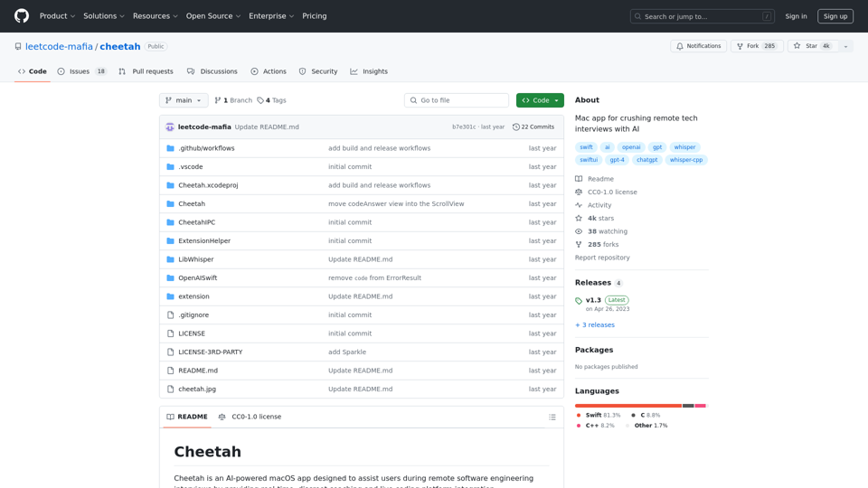
Task: Open the Security tab
Action: tap(318, 71)
